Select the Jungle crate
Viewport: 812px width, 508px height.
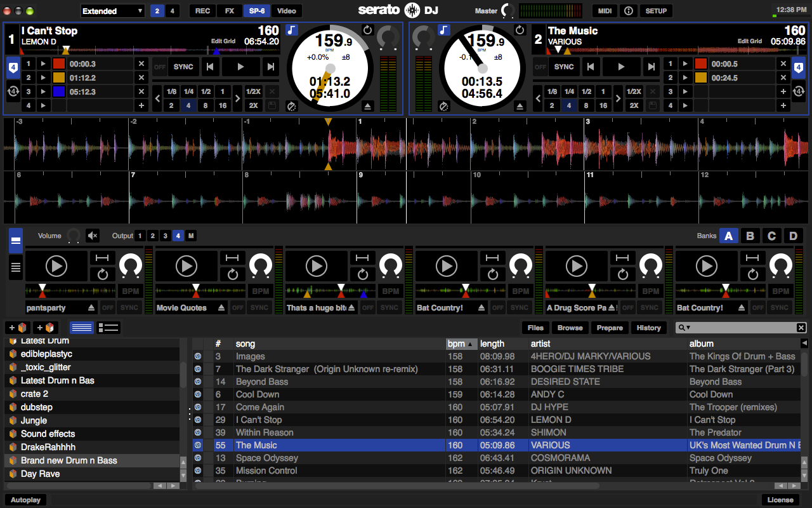point(92,420)
